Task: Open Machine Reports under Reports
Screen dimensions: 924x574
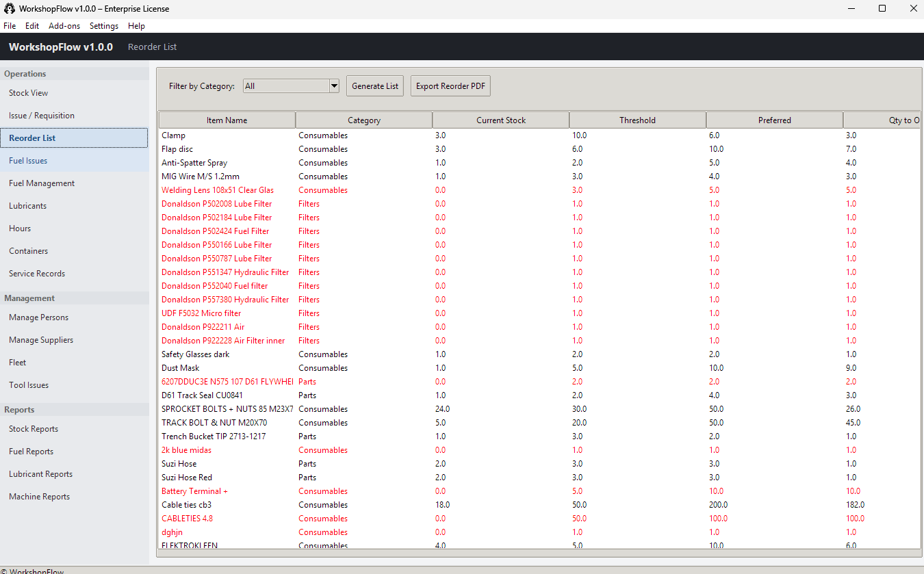Action: pos(39,496)
